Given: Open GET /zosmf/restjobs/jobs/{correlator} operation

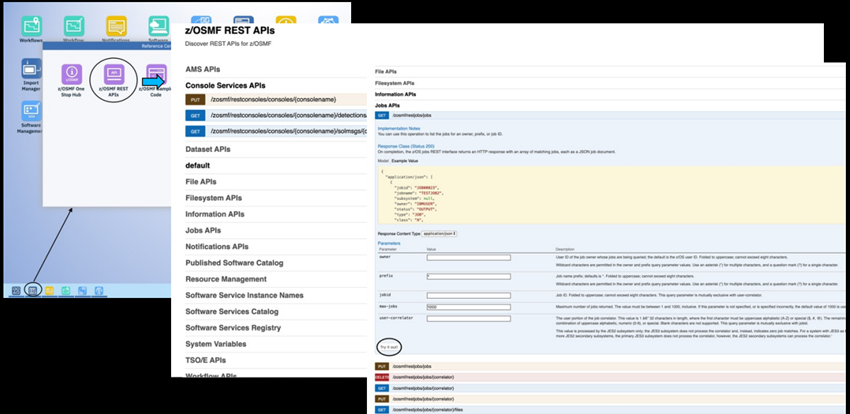Looking at the screenshot, I should pyautogui.click(x=610, y=388).
